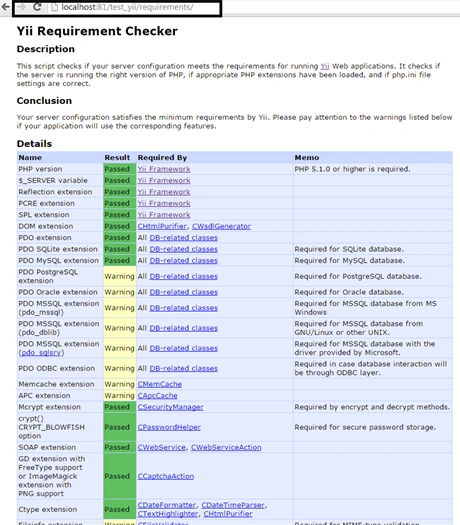
Task: Click Warning result for APC extension
Action: pyautogui.click(x=120, y=395)
